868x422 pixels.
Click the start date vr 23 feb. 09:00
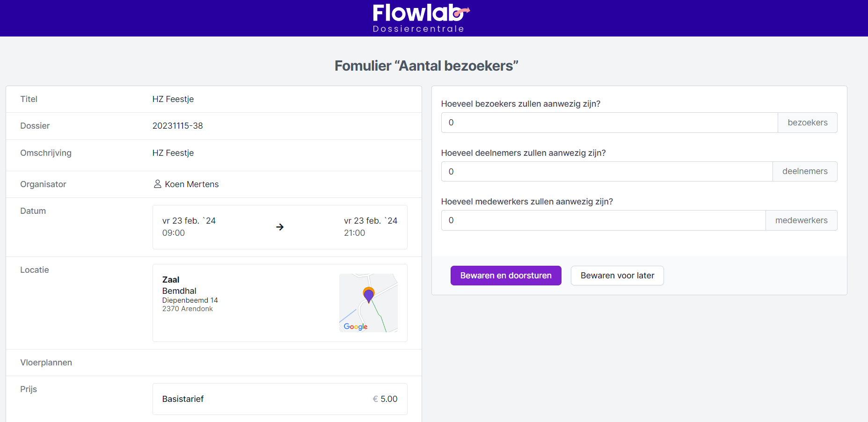(189, 226)
